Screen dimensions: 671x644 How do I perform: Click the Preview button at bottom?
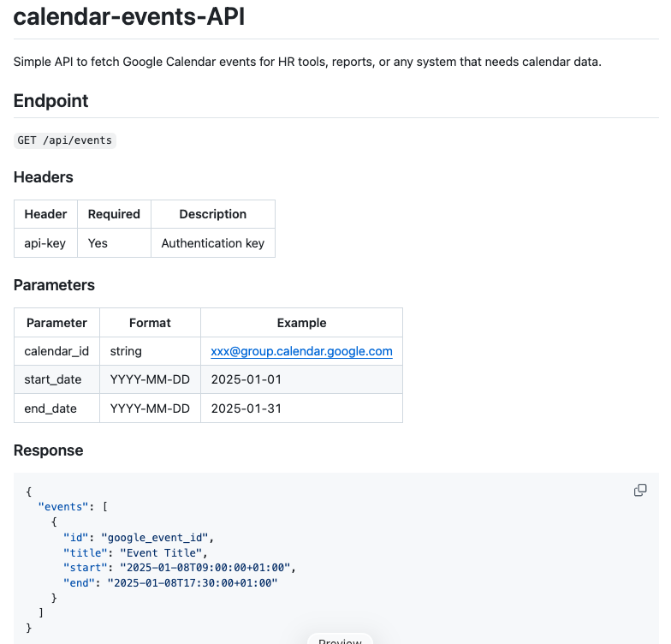pos(340,640)
